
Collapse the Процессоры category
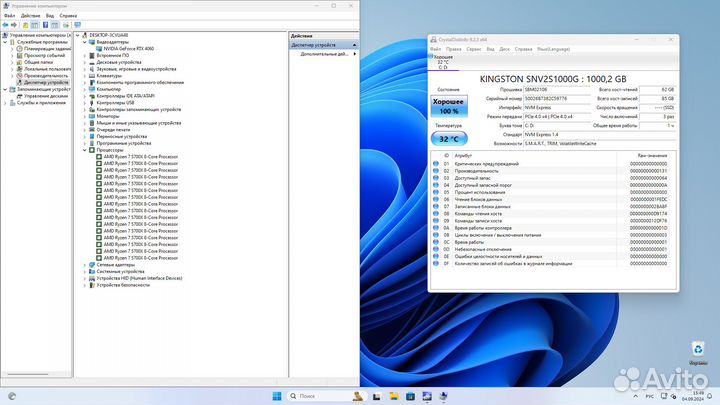click(85, 150)
